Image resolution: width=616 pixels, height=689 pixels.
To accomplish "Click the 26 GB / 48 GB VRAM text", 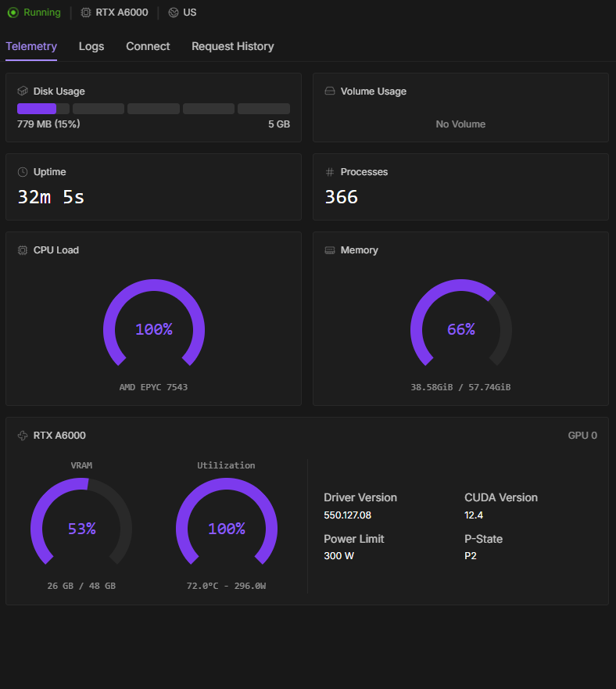I will tap(81, 586).
